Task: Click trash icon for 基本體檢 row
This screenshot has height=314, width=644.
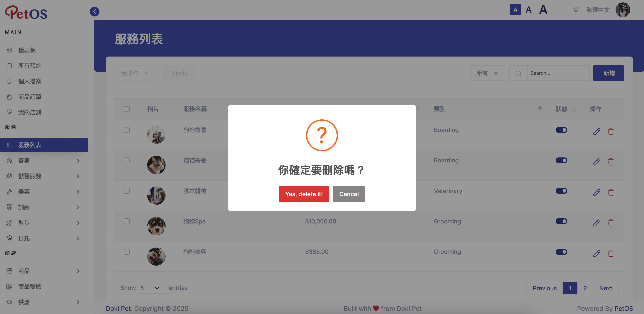Action: [x=611, y=193]
